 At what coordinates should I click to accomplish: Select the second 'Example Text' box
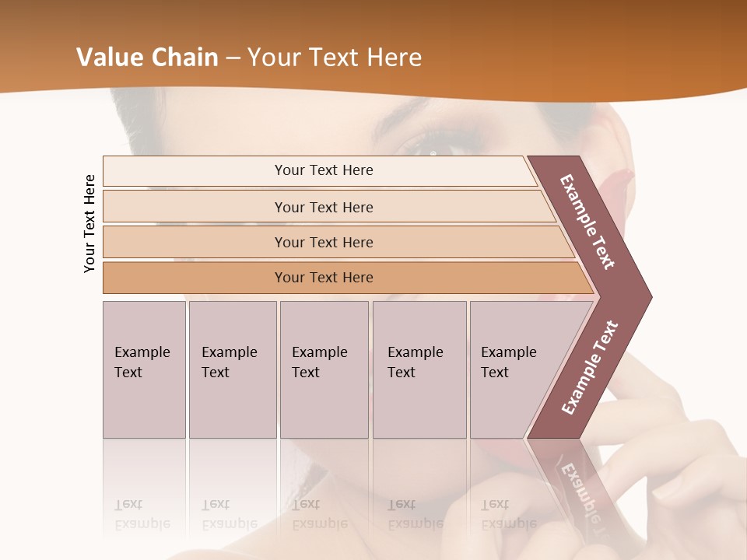(233, 369)
